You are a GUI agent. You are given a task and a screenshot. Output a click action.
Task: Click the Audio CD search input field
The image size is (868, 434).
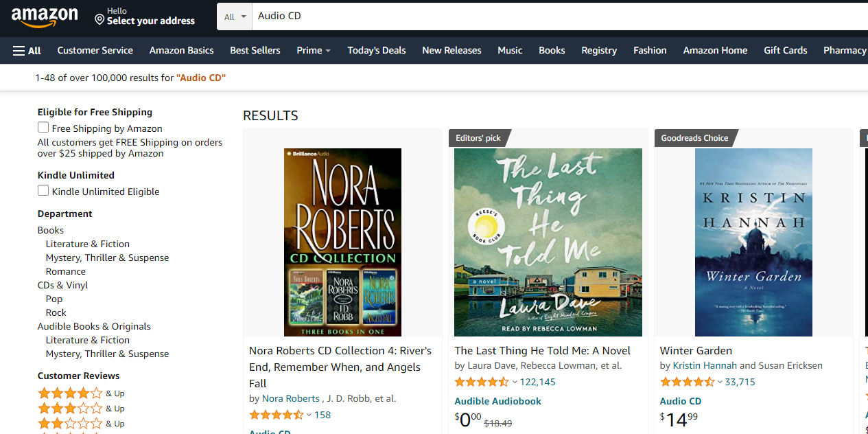point(549,16)
